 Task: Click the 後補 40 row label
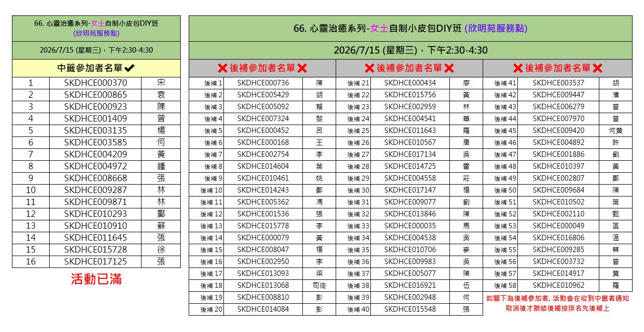[x=358, y=309]
